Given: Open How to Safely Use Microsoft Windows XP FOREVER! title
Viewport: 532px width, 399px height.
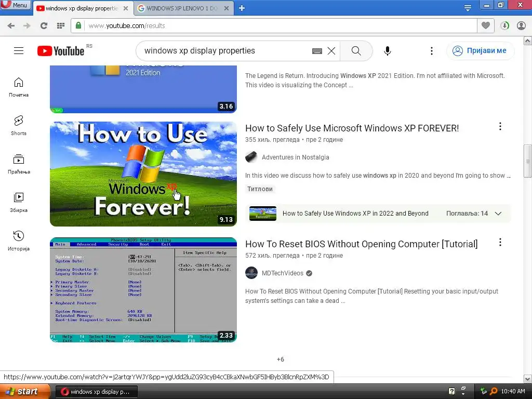Looking at the screenshot, I should 352,128.
